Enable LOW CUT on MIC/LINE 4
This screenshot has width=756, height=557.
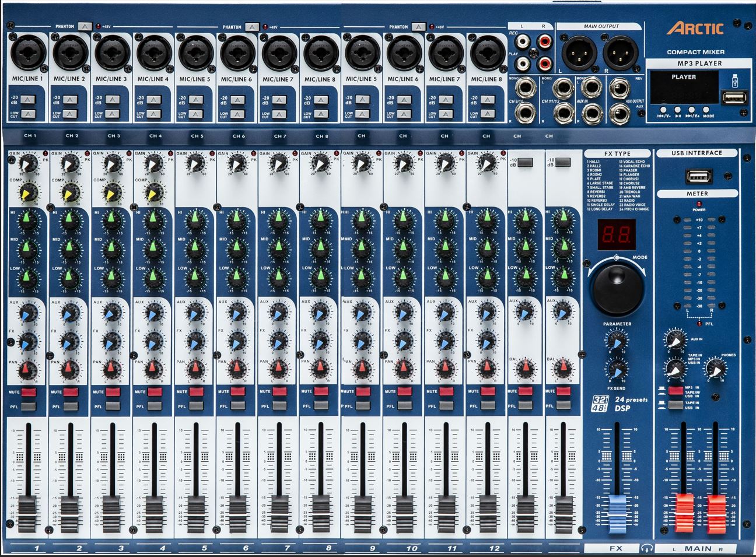(x=153, y=114)
